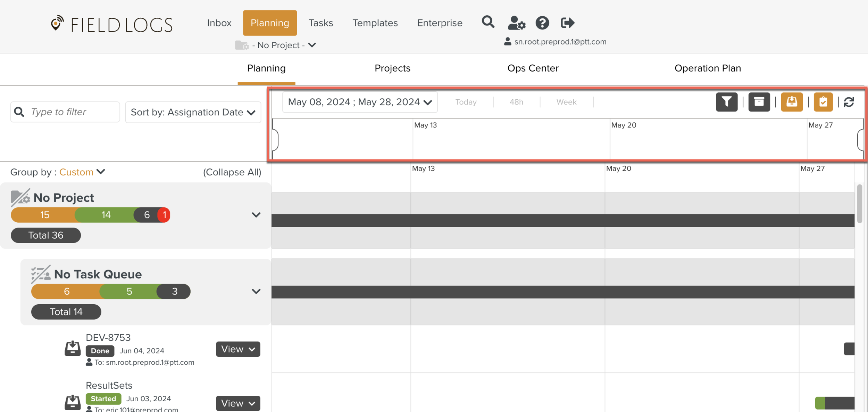The image size is (868, 412).
Task: Click the refresh arrows icon
Action: (849, 102)
